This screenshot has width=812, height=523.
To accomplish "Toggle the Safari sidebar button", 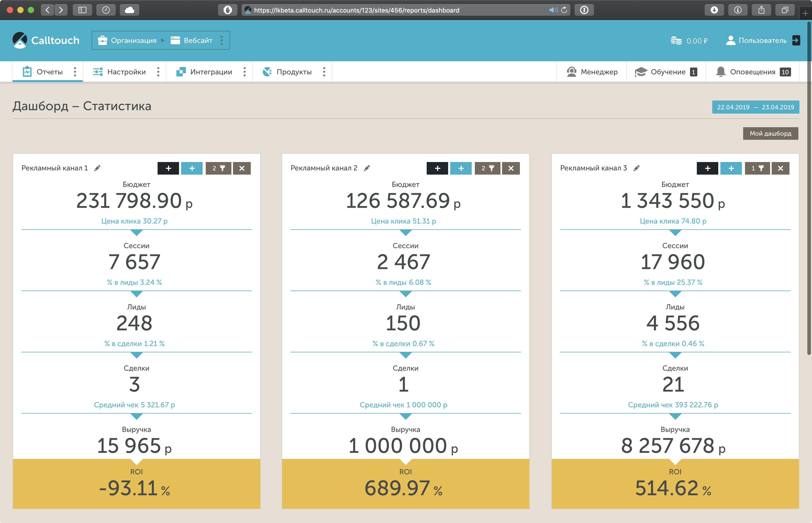I will pyautogui.click(x=82, y=10).
